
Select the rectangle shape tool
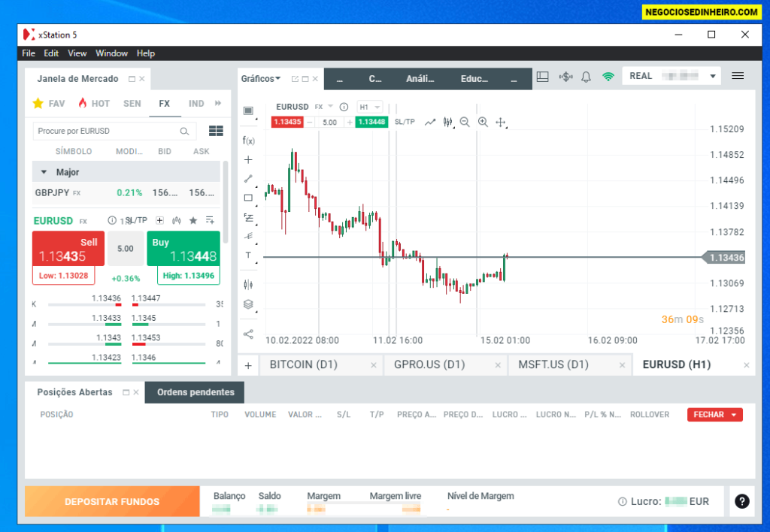(x=248, y=198)
